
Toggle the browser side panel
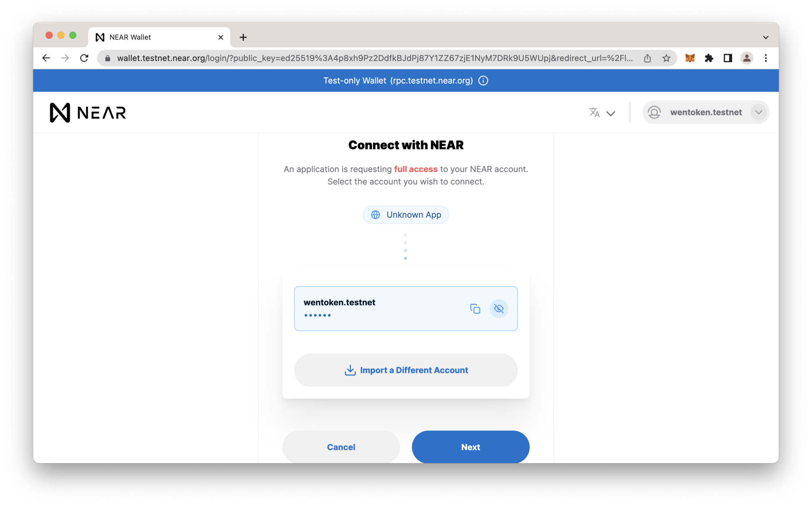point(728,58)
